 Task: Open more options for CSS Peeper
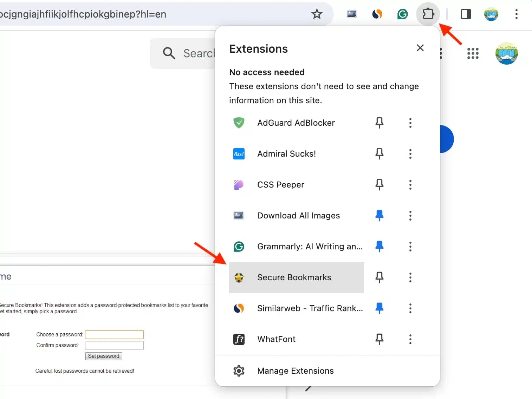410,184
